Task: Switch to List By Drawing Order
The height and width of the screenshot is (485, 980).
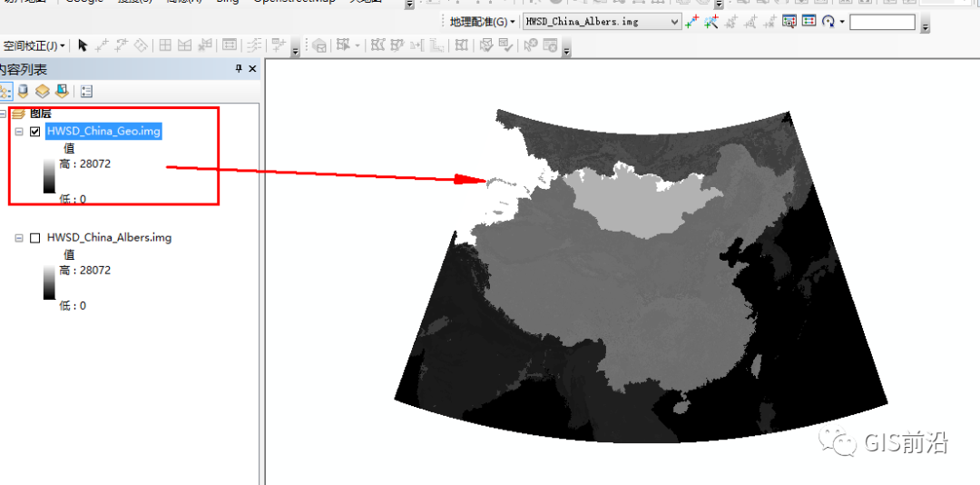Action: tap(4, 92)
